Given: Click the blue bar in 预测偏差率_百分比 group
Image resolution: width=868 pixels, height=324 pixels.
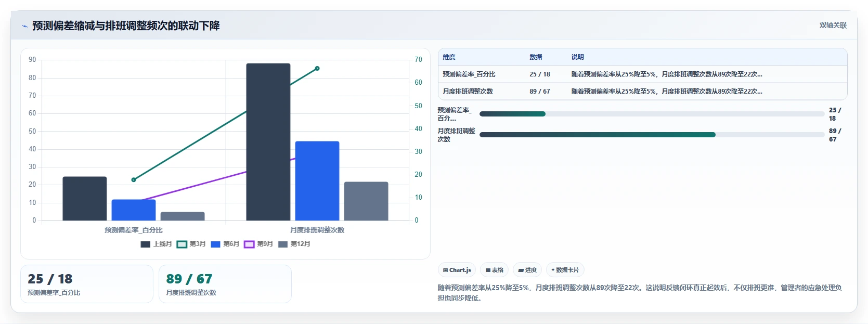Looking at the screenshot, I should point(134,210).
